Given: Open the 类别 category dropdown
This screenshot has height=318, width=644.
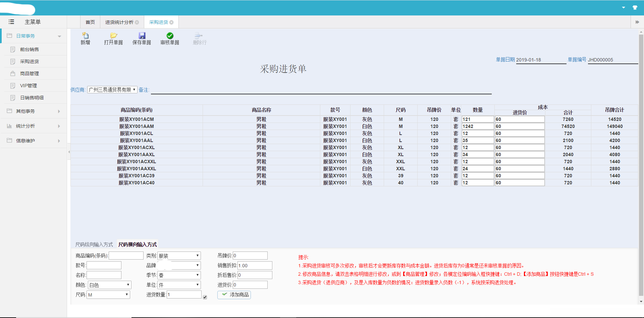Looking at the screenshot, I should tap(179, 256).
